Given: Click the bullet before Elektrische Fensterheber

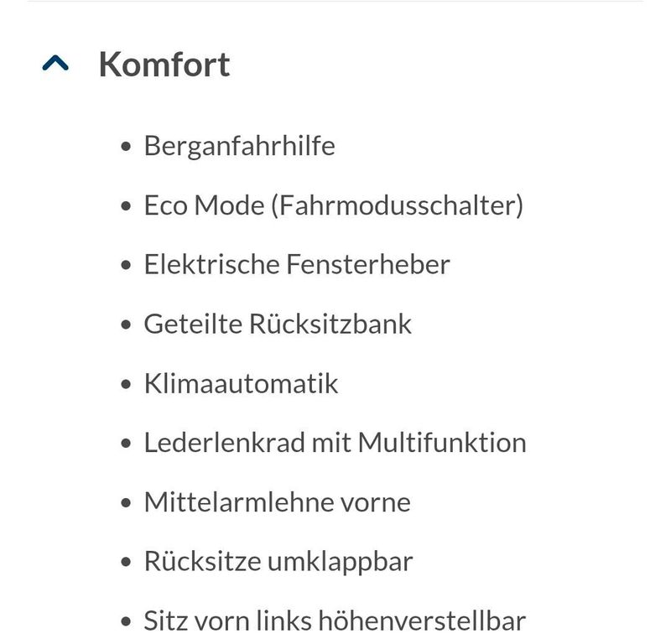Looking at the screenshot, I should (x=126, y=265).
